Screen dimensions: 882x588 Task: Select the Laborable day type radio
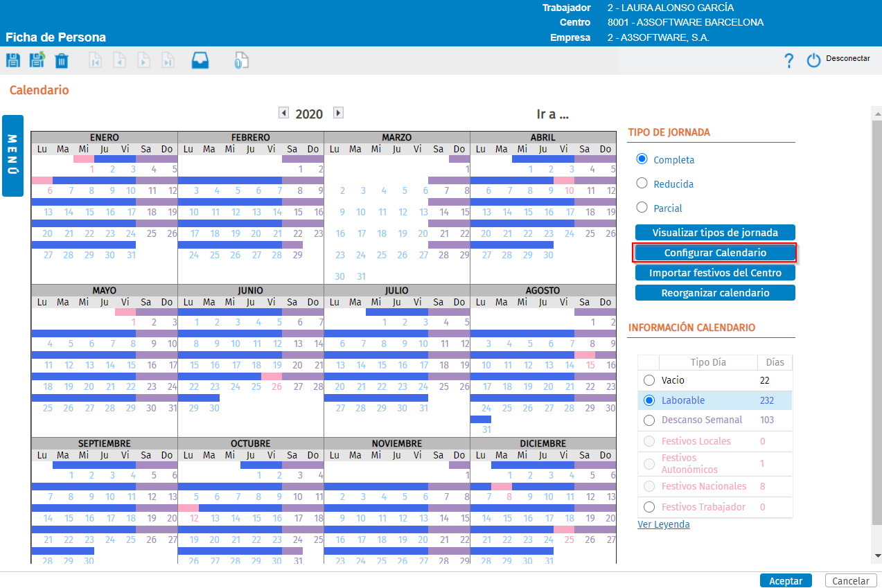click(x=649, y=400)
